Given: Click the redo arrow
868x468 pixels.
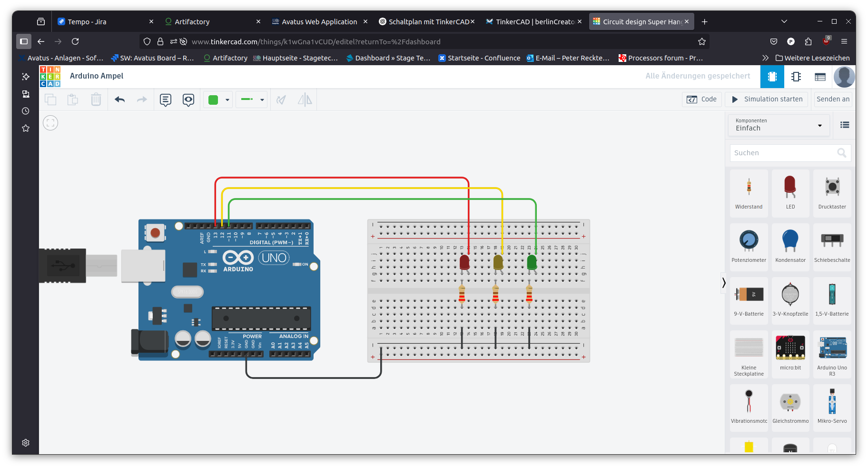Looking at the screenshot, I should pos(142,100).
